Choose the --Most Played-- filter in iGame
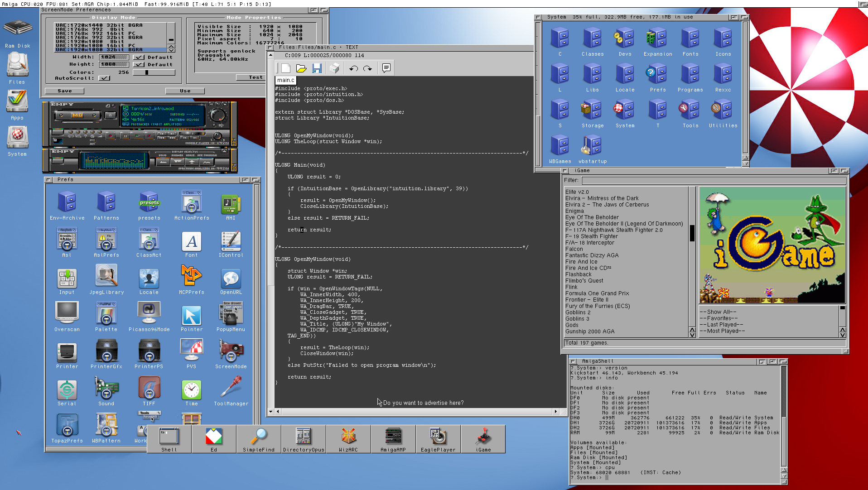The height and width of the screenshot is (490, 868). pos(769,331)
